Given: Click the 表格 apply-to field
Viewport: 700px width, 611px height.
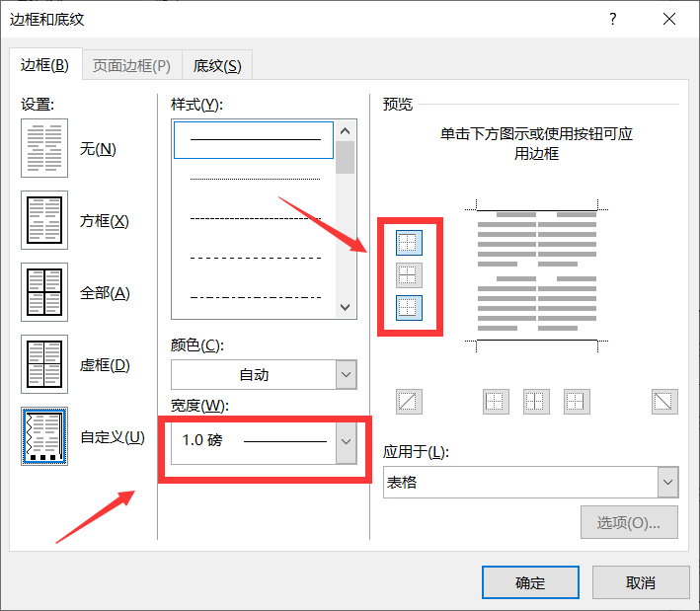Looking at the screenshot, I should [520, 482].
